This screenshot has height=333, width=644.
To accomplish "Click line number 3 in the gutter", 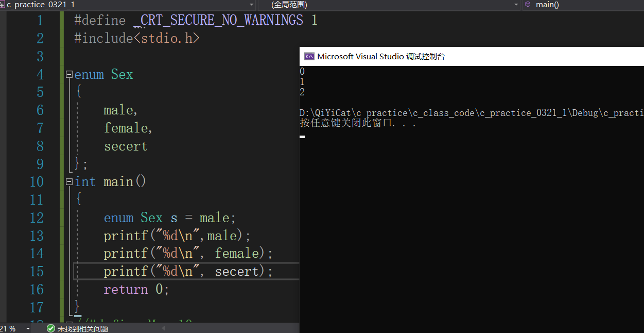I will (40, 57).
